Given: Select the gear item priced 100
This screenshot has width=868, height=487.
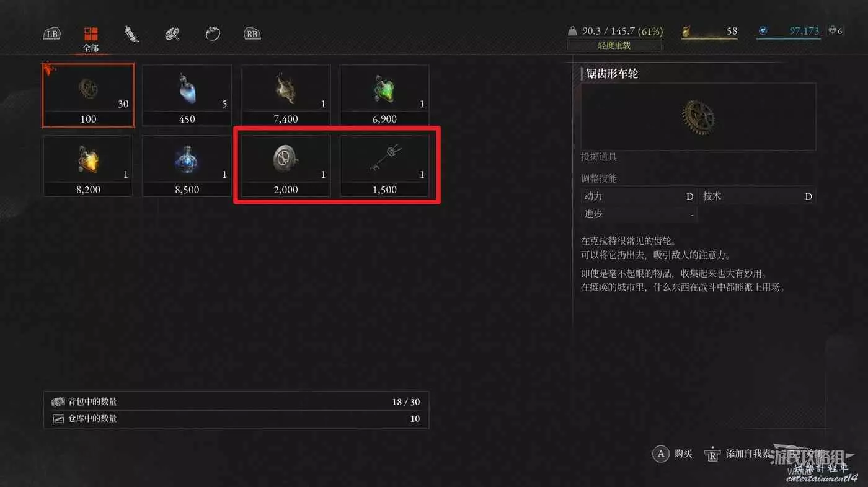Looking at the screenshot, I should click(88, 95).
